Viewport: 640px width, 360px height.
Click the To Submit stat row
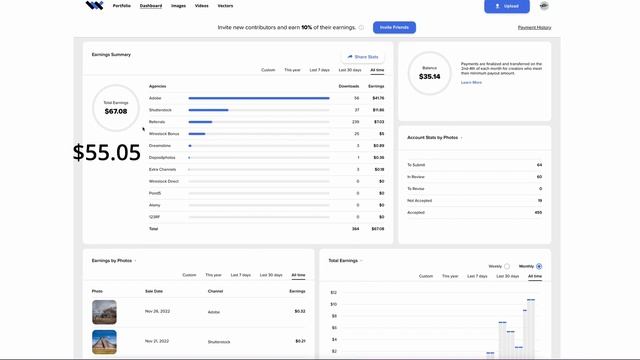[474, 165]
